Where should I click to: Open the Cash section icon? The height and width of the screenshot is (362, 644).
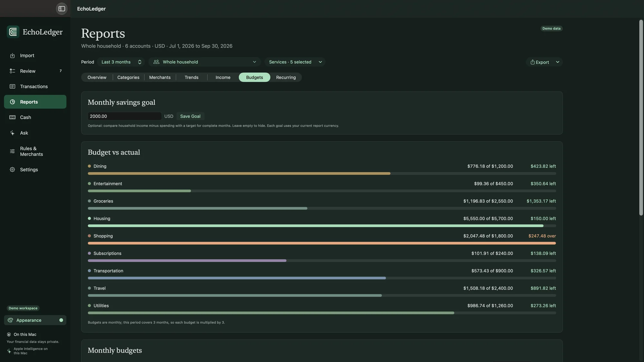(x=12, y=117)
